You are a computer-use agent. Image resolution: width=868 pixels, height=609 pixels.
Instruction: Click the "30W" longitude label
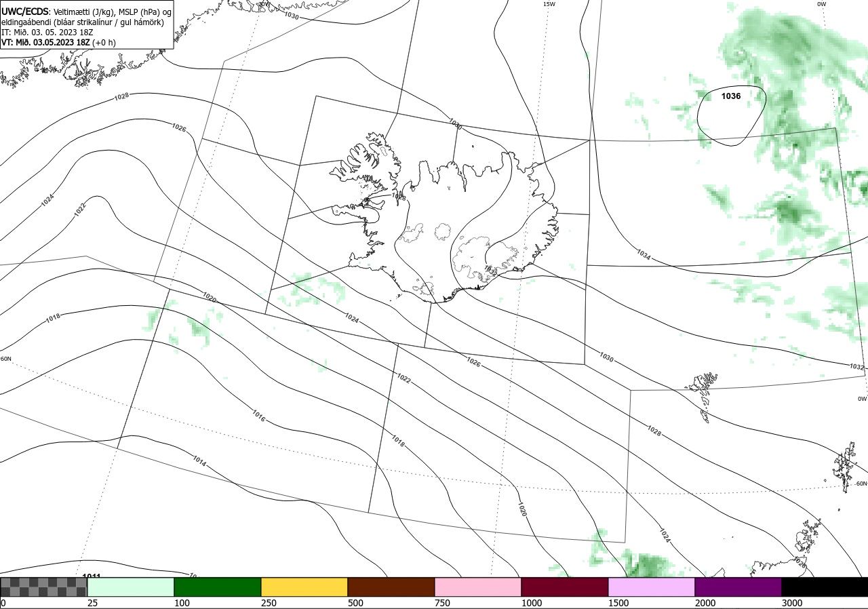[x=263, y=3]
